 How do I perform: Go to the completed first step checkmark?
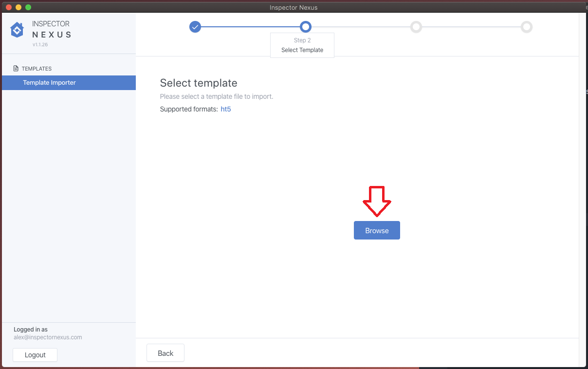coord(195,27)
